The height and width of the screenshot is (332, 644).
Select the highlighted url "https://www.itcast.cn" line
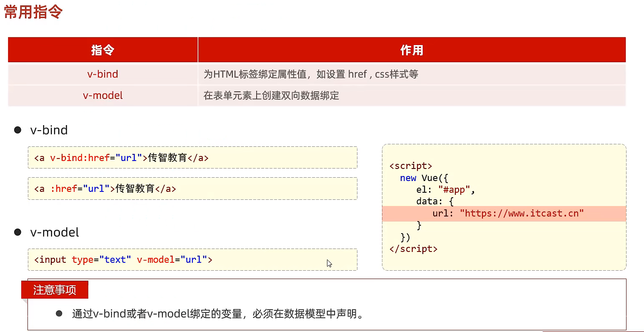click(504, 214)
